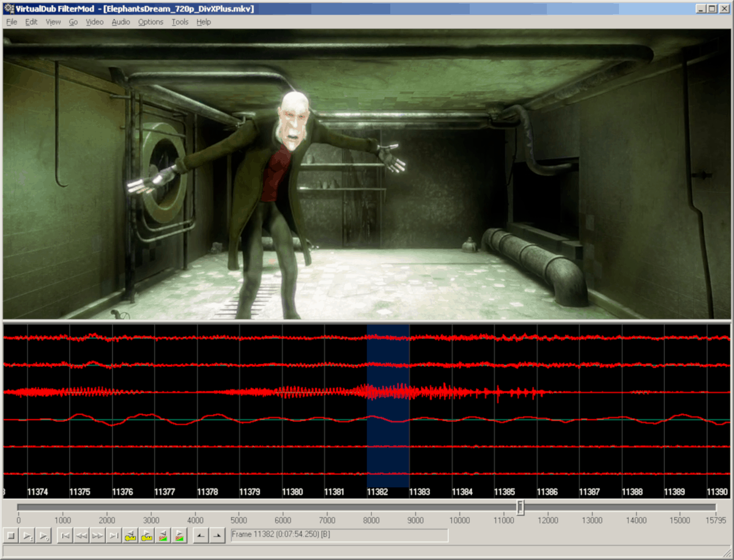Jump to the end of the video
The height and width of the screenshot is (560, 734).
coord(114,536)
